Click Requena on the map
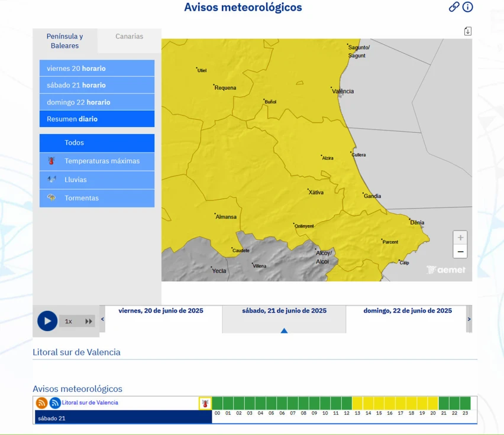 (225, 87)
